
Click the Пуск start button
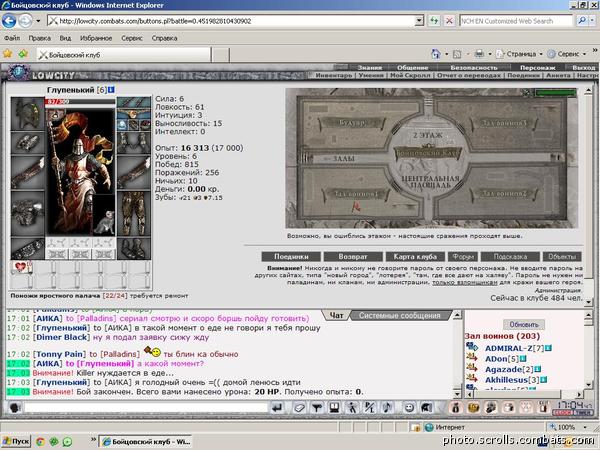point(16,441)
